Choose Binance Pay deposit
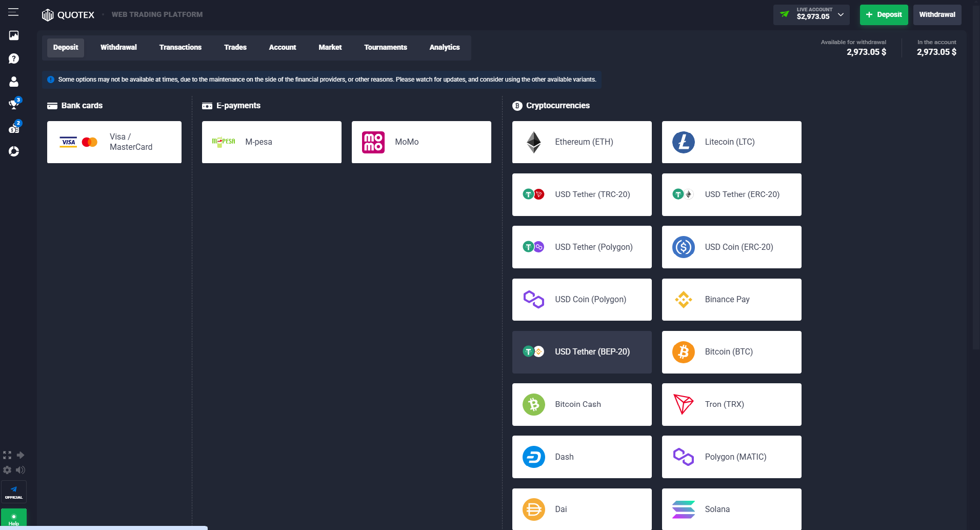Screen dimensions: 980x530 732,300
